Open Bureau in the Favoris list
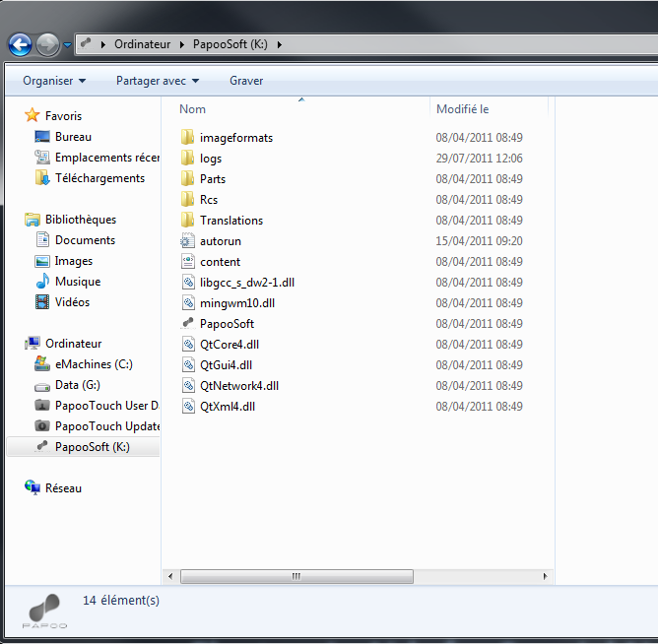 point(73,137)
